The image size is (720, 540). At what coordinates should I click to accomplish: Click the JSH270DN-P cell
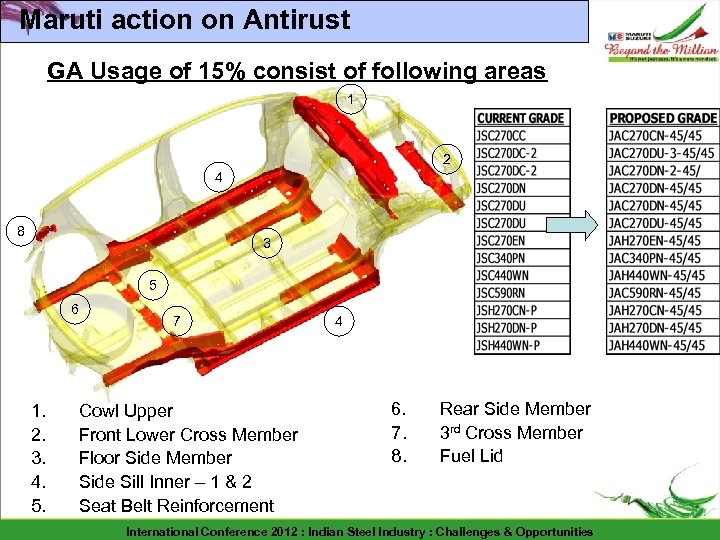[x=522, y=328]
